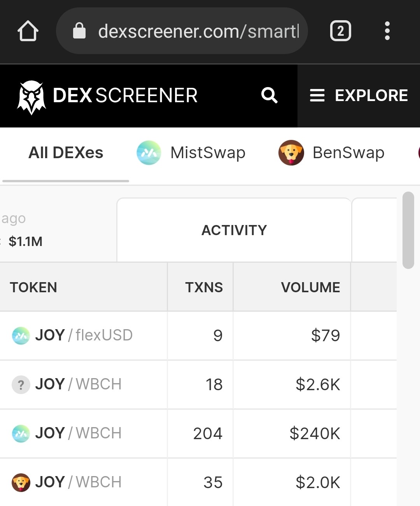The height and width of the screenshot is (506, 420).
Task: Open the JOY / flexUSD pair row
Action: click(198, 335)
